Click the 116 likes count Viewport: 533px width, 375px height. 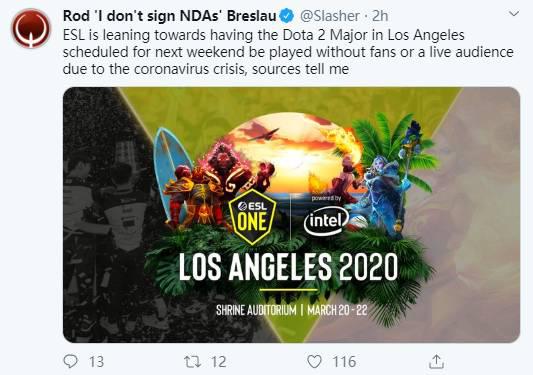(x=344, y=362)
